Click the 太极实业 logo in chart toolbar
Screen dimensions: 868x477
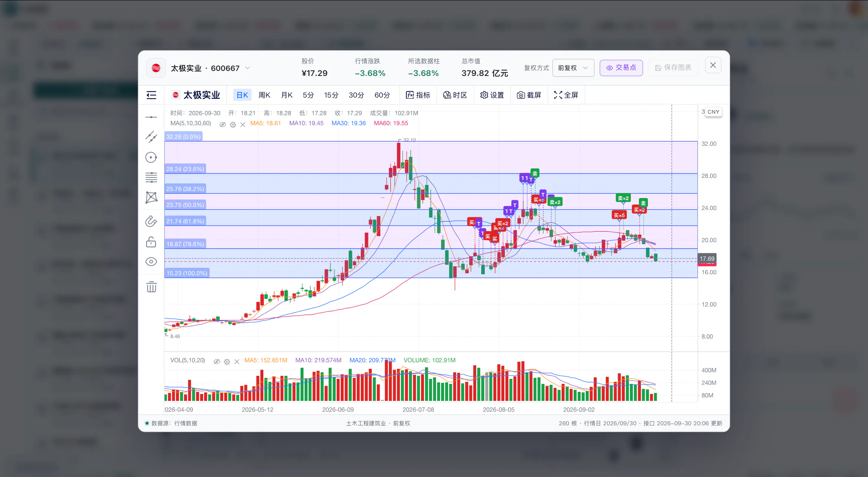(x=176, y=95)
